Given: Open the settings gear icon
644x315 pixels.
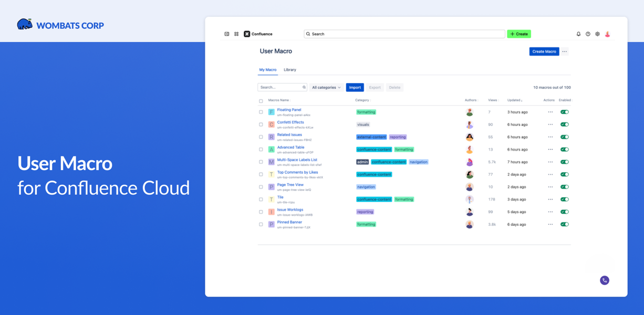Looking at the screenshot, I should coord(597,34).
